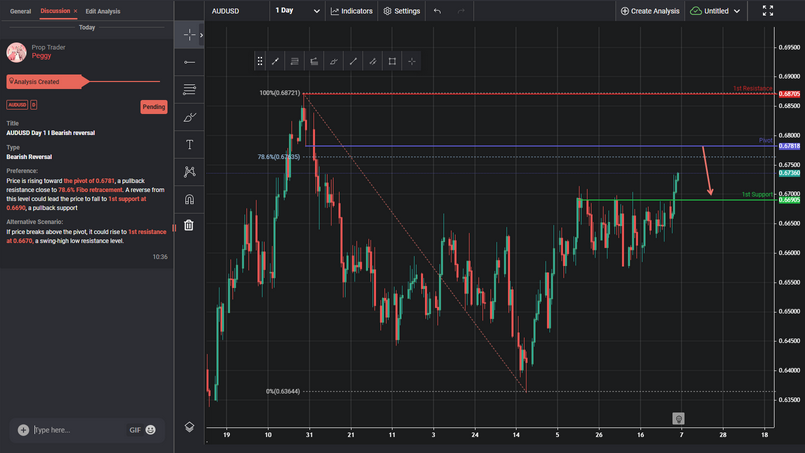Click Create Analysis button
The width and height of the screenshot is (805, 453).
(650, 11)
